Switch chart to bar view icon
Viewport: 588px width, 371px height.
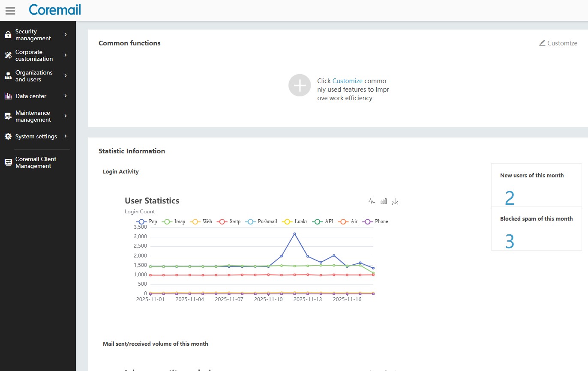tap(384, 201)
